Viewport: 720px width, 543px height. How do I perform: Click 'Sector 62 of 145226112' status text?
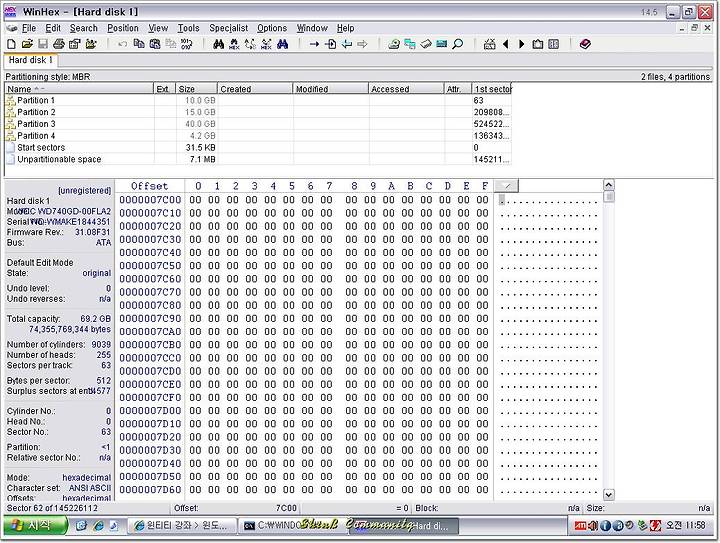52,508
